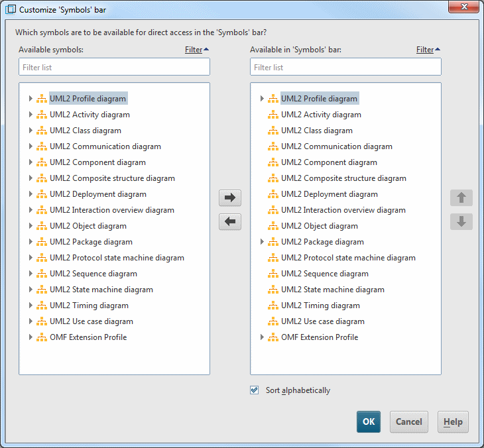Click the move down arrow button
The width and height of the screenshot is (484, 448).
[461, 221]
